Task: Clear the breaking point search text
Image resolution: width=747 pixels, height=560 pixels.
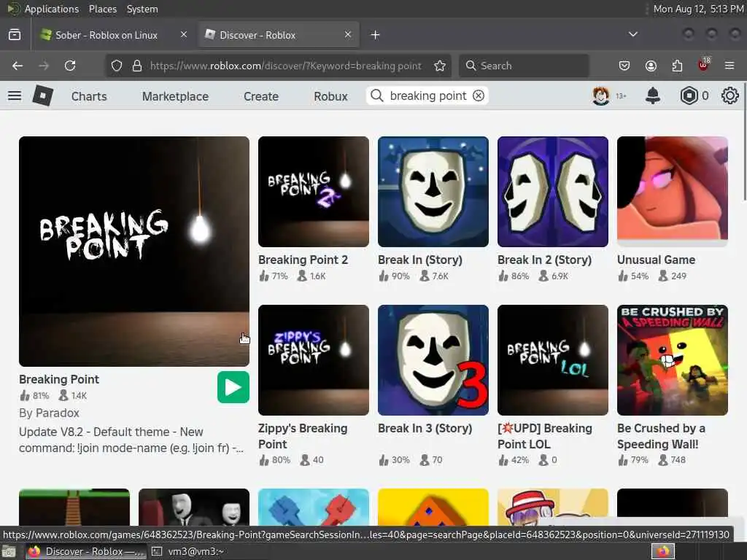Action: 479,96
